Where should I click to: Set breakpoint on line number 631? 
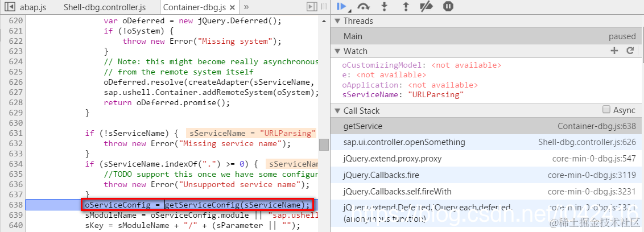point(15,133)
